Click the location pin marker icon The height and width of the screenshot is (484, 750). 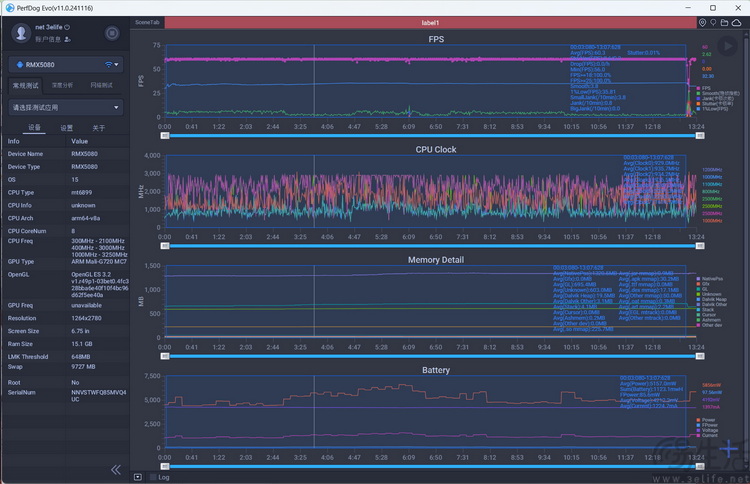702,22
